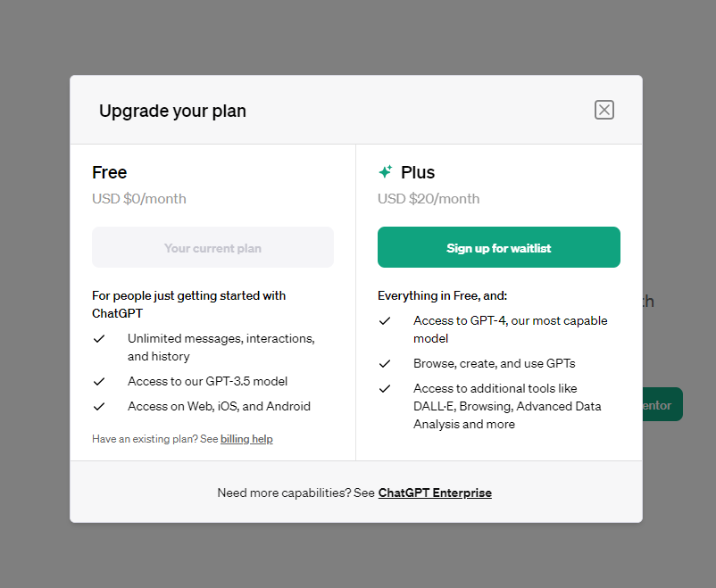716x588 pixels.
Task: Click the Everything in Free, and: text
Action: point(442,295)
